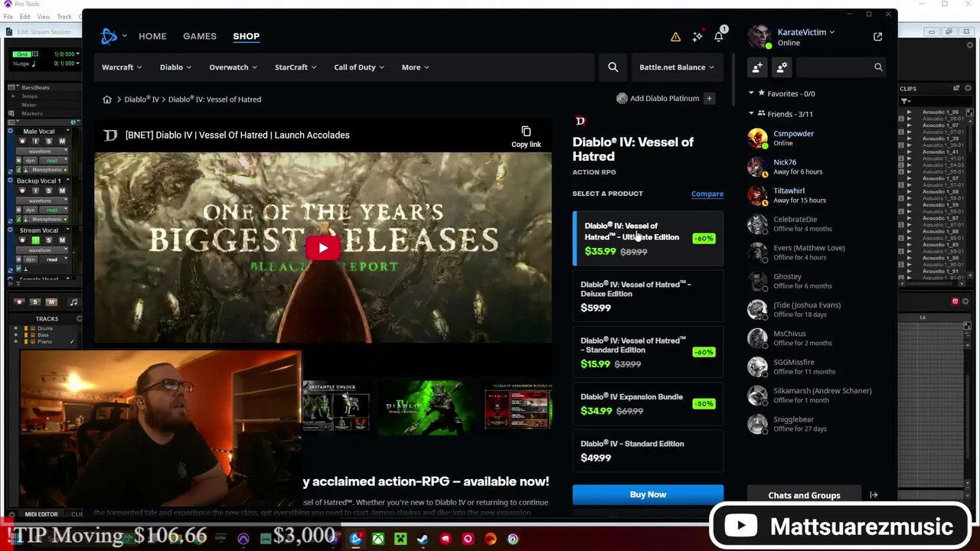Pop out the social panel icon
980x551 pixels.
[x=878, y=37]
